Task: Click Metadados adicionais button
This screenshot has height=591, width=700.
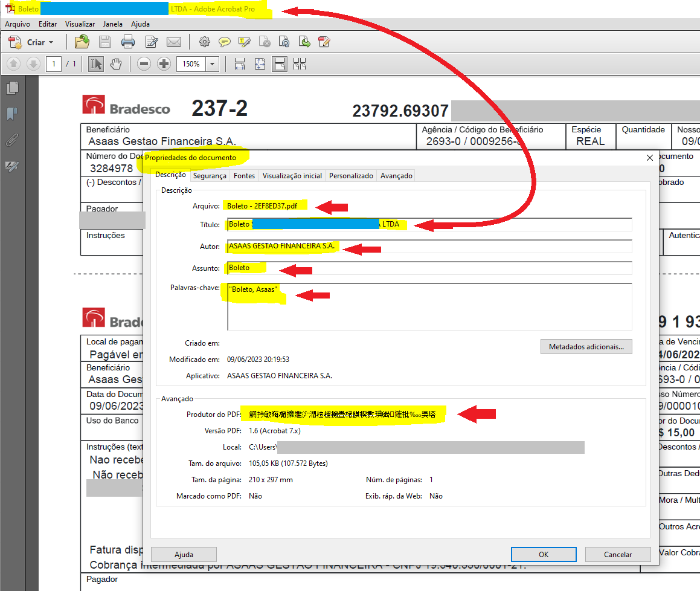Action: pyautogui.click(x=586, y=347)
